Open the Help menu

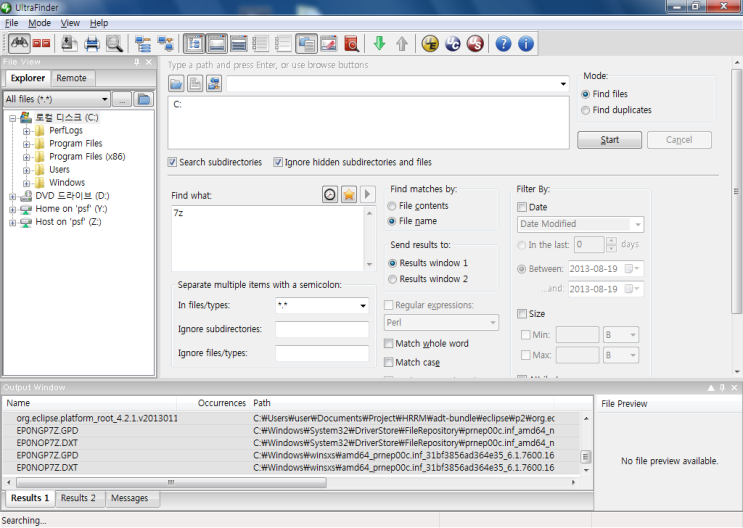(x=99, y=23)
